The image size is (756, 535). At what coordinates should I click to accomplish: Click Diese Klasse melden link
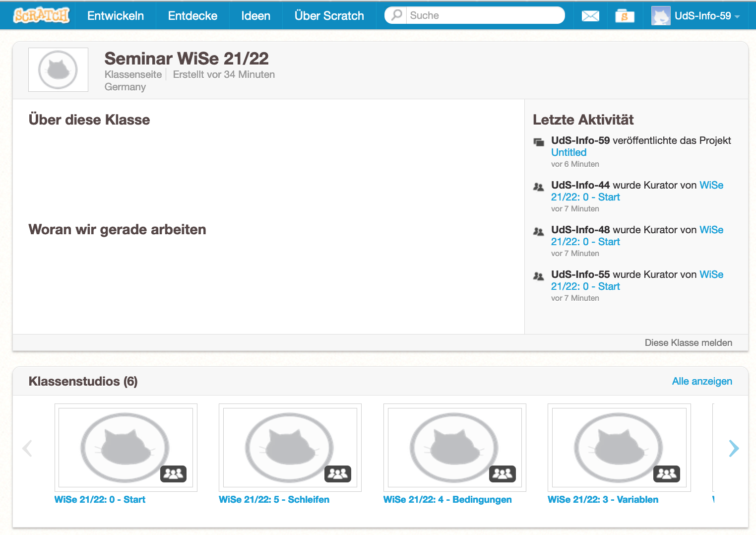pos(689,343)
